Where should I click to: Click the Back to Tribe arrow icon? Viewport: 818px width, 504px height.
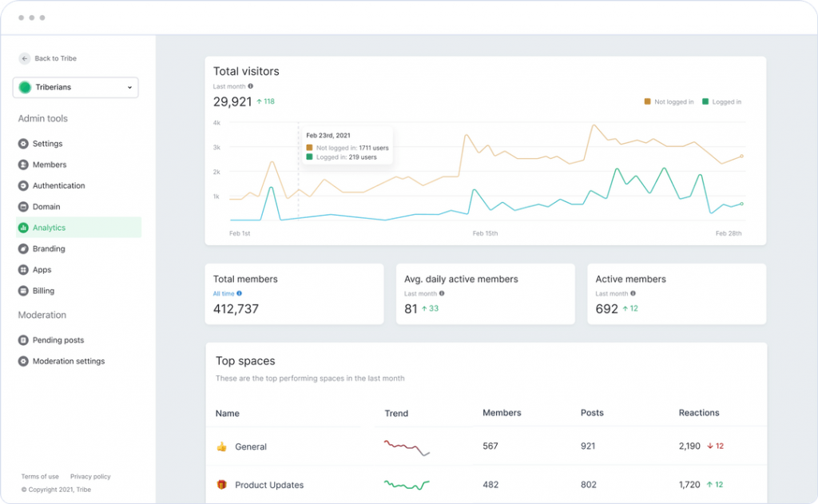(x=25, y=58)
